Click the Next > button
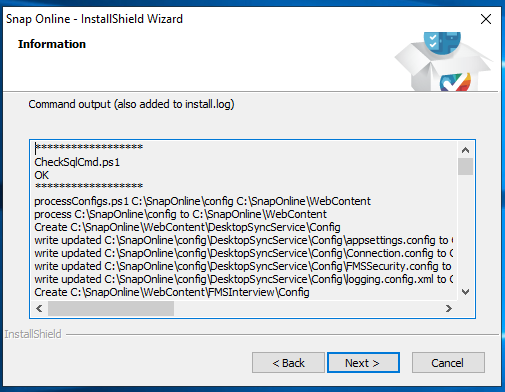The height and width of the screenshot is (392, 505). pyautogui.click(x=363, y=362)
